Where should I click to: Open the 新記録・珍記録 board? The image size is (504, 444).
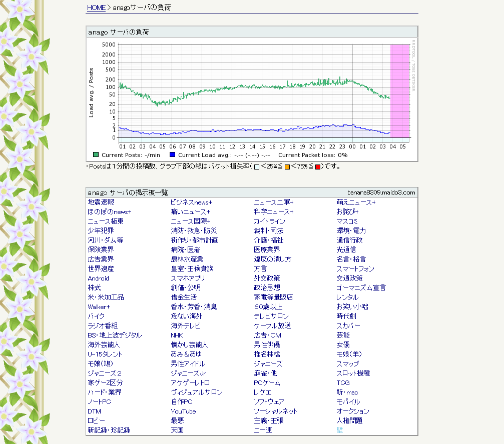109,430
